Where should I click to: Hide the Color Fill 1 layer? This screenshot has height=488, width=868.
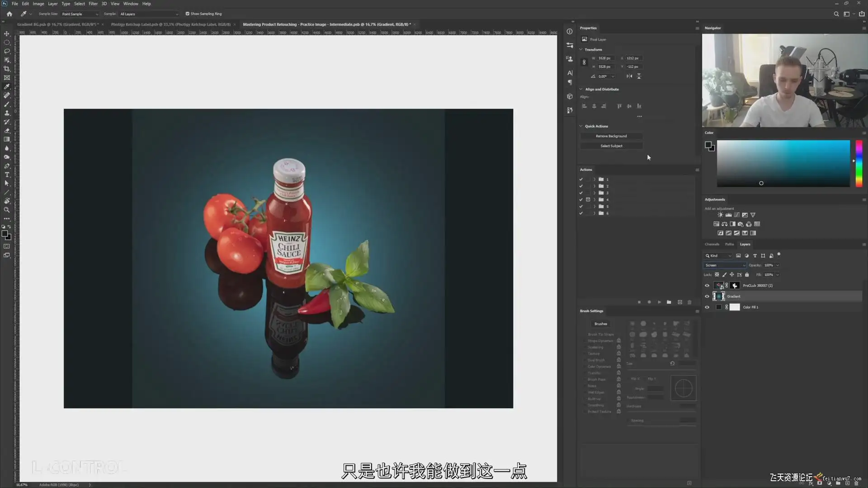tap(707, 307)
